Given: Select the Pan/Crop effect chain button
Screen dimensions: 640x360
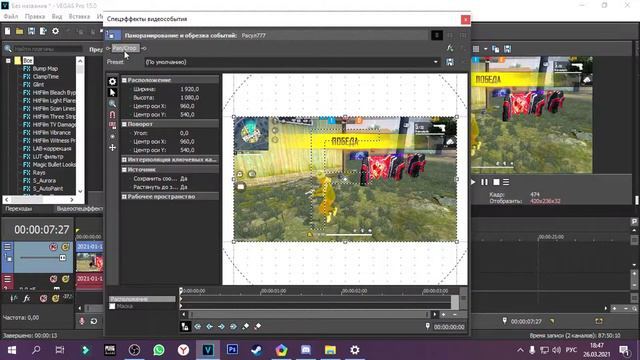Looking at the screenshot, I should coord(125,48).
